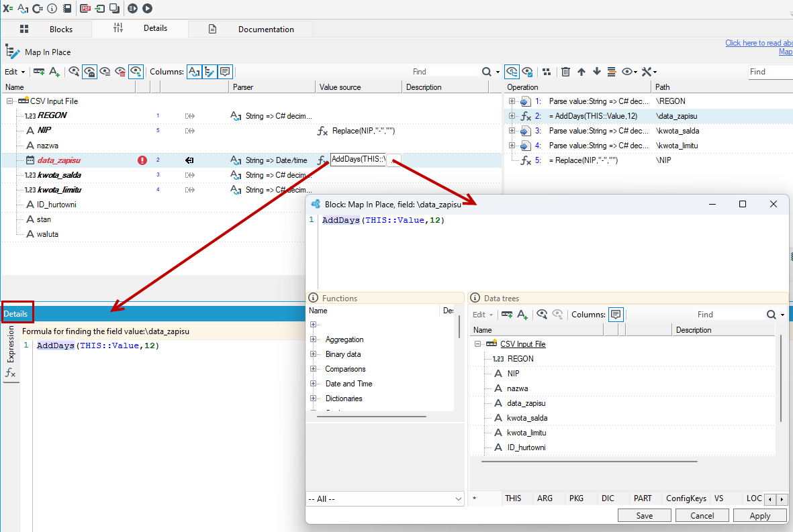Screen dimensions: 793x532
Task: Open the '-- All --' functions filter dropdown
Action: pos(385,498)
